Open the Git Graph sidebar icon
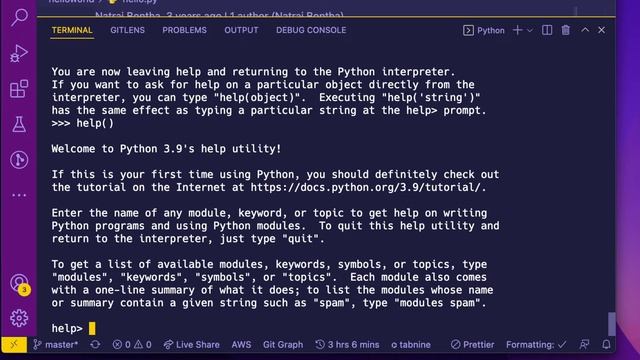The image size is (640, 360). pyautogui.click(x=19, y=160)
